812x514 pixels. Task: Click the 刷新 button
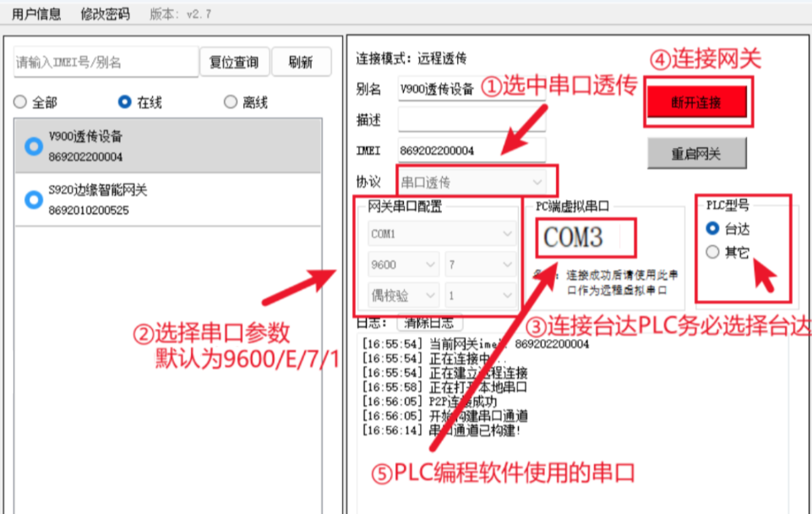coord(302,62)
